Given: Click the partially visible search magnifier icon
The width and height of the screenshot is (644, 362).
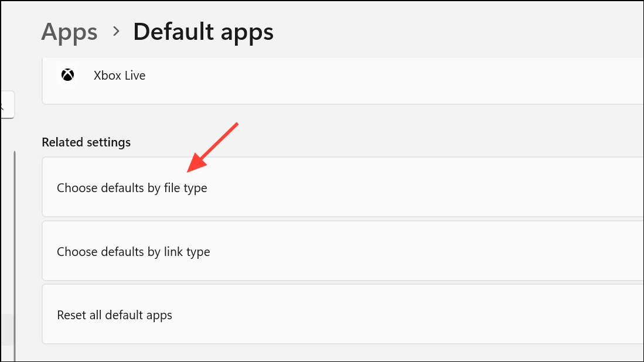Looking at the screenshot, I should 2,105.
